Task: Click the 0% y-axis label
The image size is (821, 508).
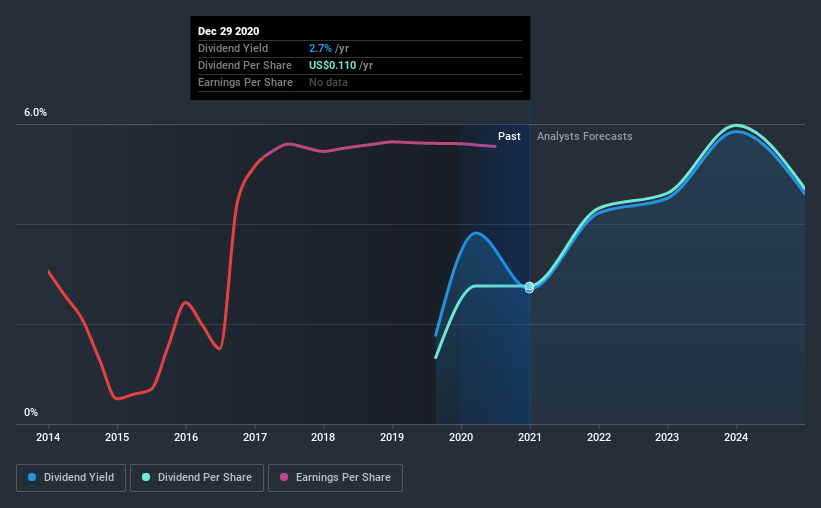Action: [x=31, y=413]
